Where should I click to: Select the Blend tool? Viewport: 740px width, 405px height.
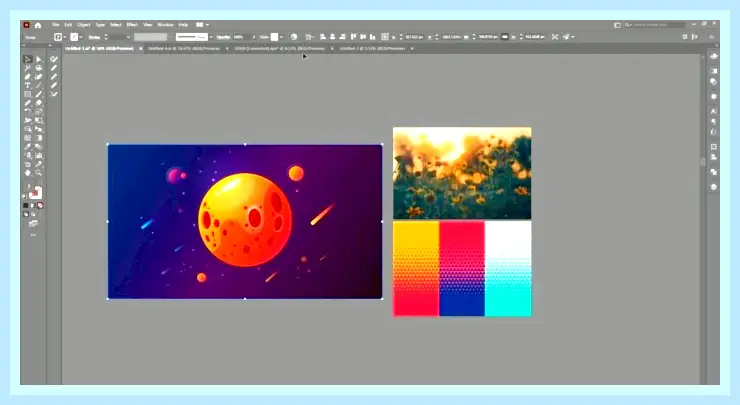click(x=39, y=147)
